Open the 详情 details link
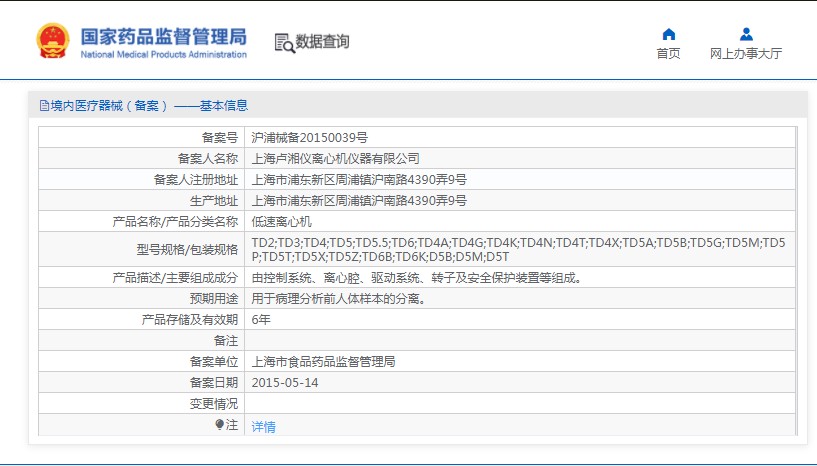817x466 pixels. click(263, 427)
